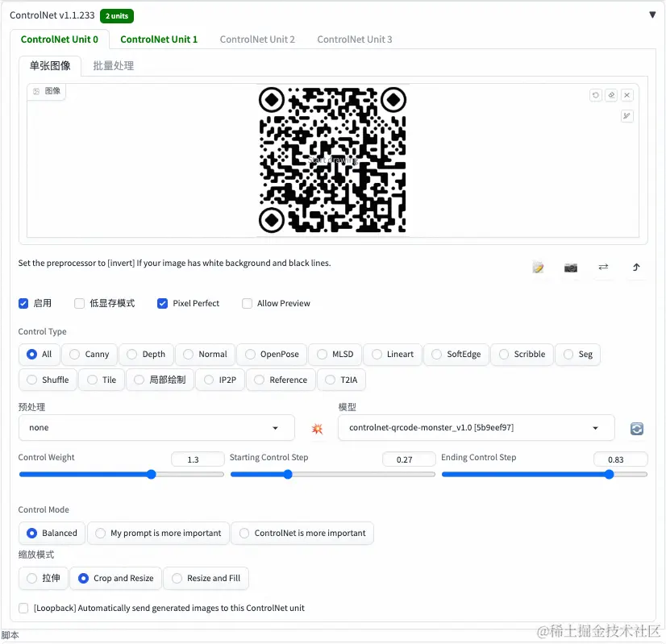
Task: Open the 单张图像 tab
Action: (x=50, y=66)
